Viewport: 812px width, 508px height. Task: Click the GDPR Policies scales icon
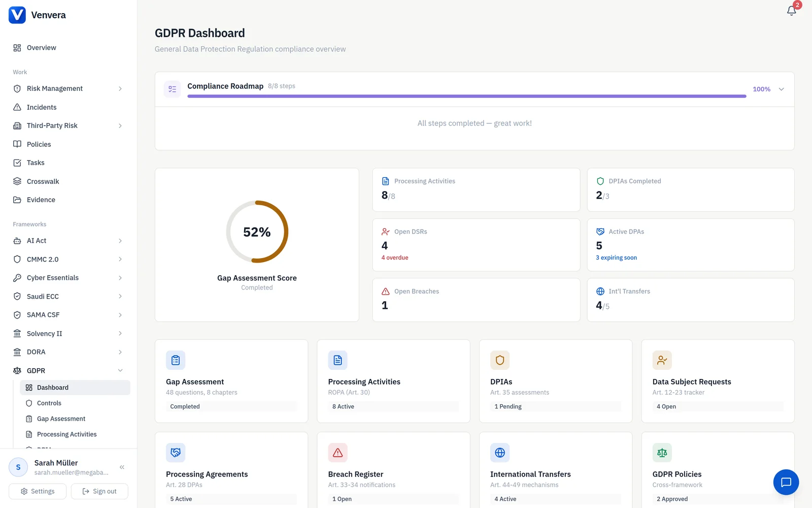click(662, 453)
